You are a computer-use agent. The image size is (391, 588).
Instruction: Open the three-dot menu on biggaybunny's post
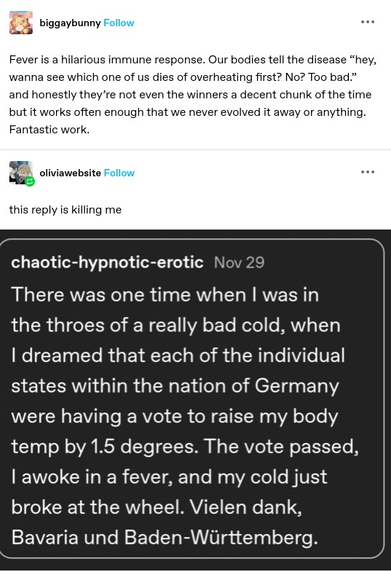point(367,22)
